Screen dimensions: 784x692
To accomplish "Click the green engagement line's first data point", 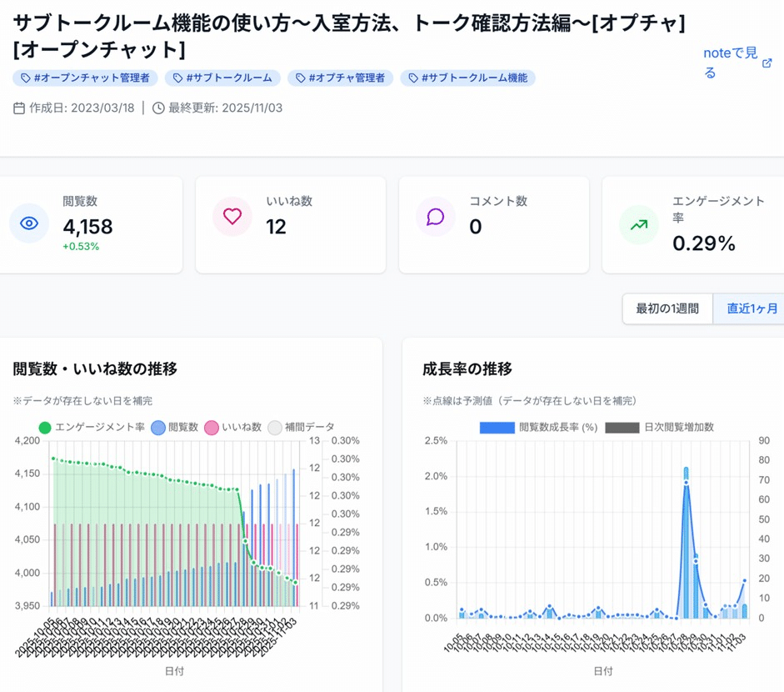I will click(53, 459).
